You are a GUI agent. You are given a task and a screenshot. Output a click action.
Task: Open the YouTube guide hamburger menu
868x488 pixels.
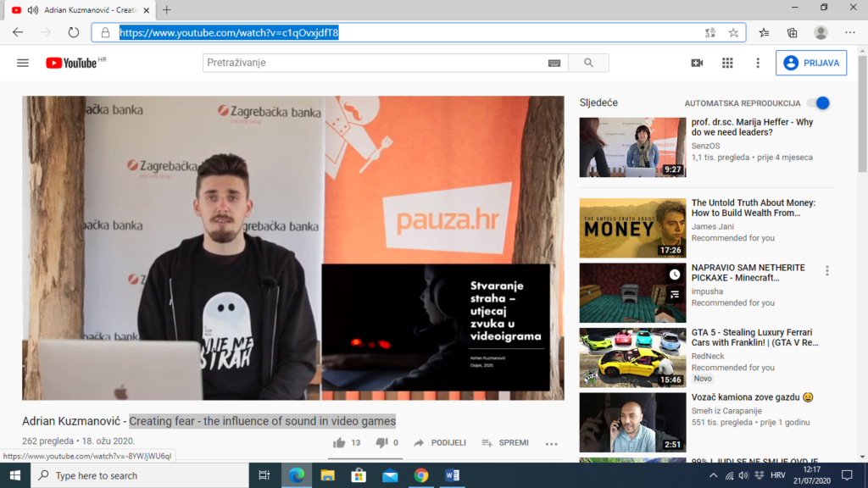click(x=23, y=63)
